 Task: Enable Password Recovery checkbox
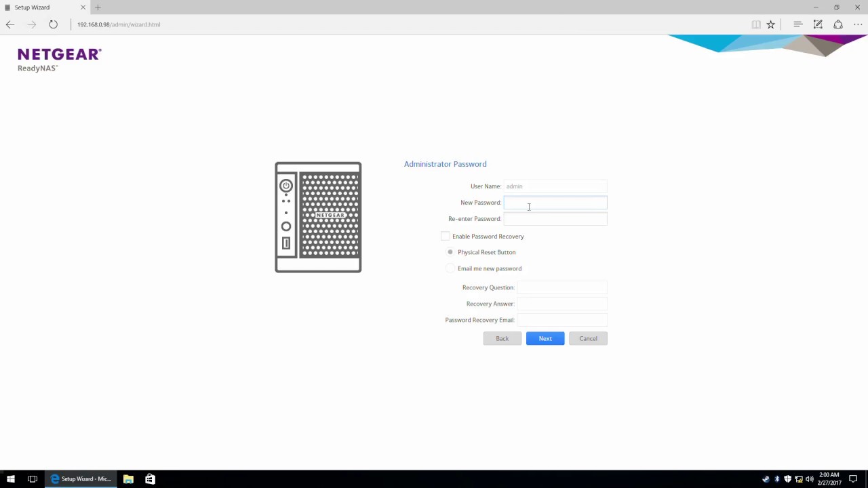pyautogui.click(x=446, y=236)
